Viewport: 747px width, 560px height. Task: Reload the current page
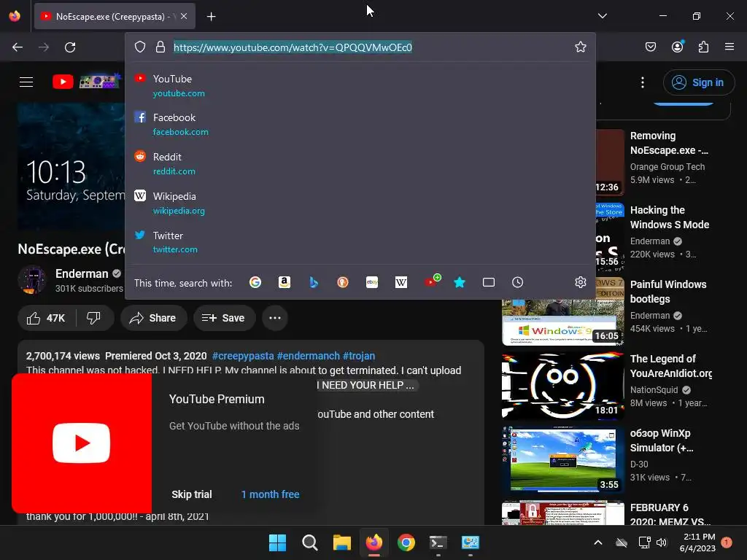click(70, 47)
